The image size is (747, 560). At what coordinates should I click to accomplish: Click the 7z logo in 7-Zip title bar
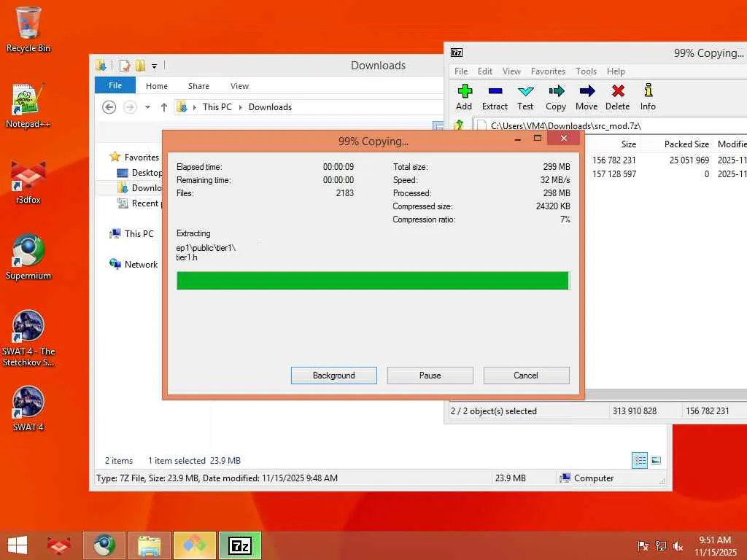tap(457, 52)
